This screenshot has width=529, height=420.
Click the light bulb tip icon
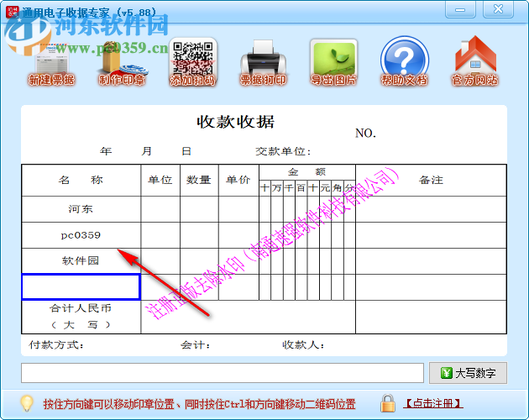[x=27, y=403]
